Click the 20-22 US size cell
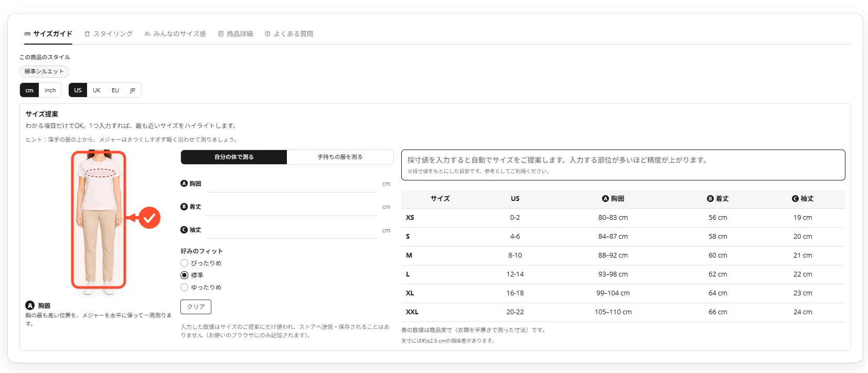The width and height of the screenshot is (868, 373). pyautogui.click(x=515, y=312)
